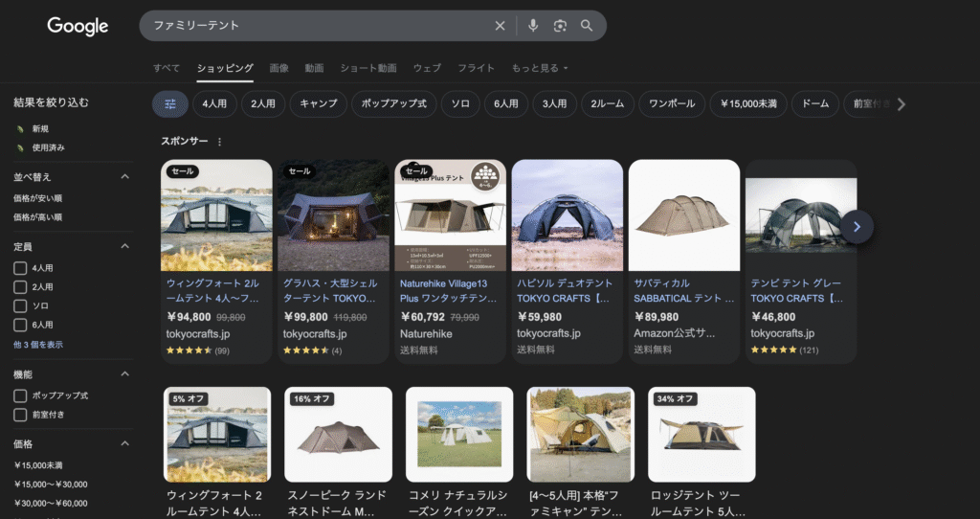
Task: Switch to the 画像 tab
Action: [x=278, y=68]
